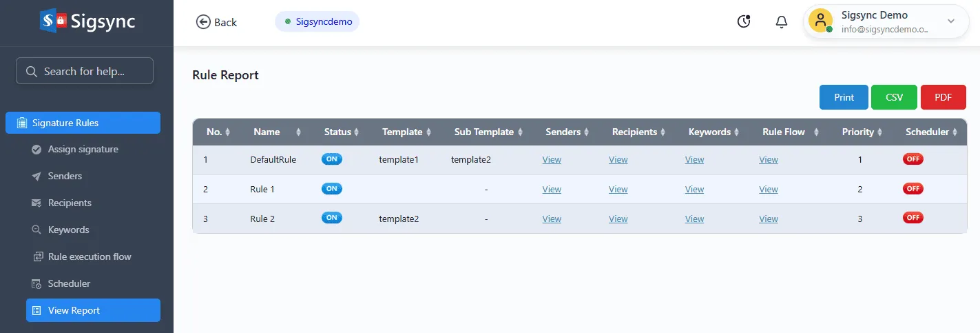Sort by Recipients column arrows
Viewport: 980px width, 333px height.
[x=663, y=132]
